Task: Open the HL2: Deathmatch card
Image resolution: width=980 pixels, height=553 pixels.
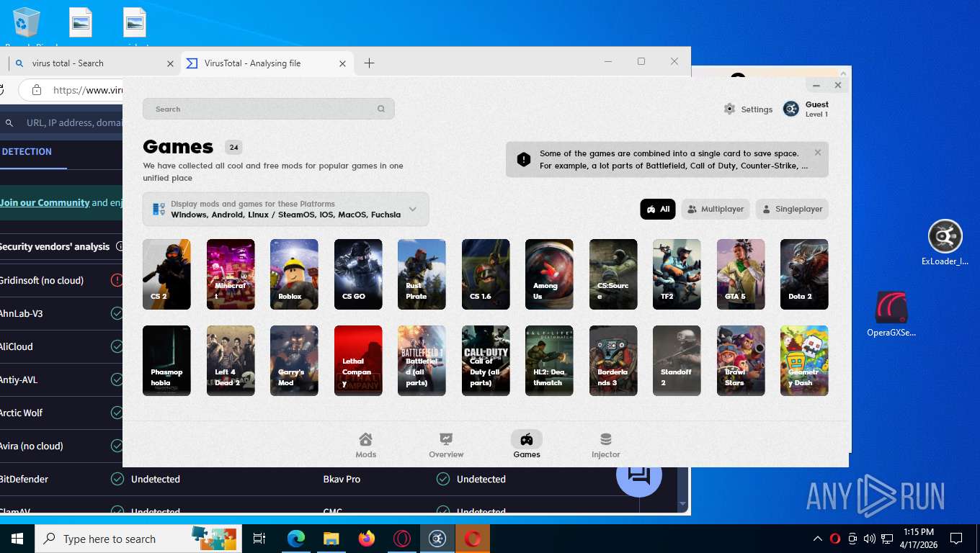Action: point(549,361)
